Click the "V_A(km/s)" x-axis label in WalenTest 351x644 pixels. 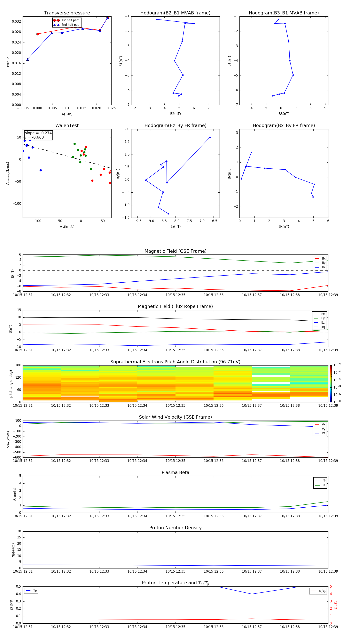67,227
